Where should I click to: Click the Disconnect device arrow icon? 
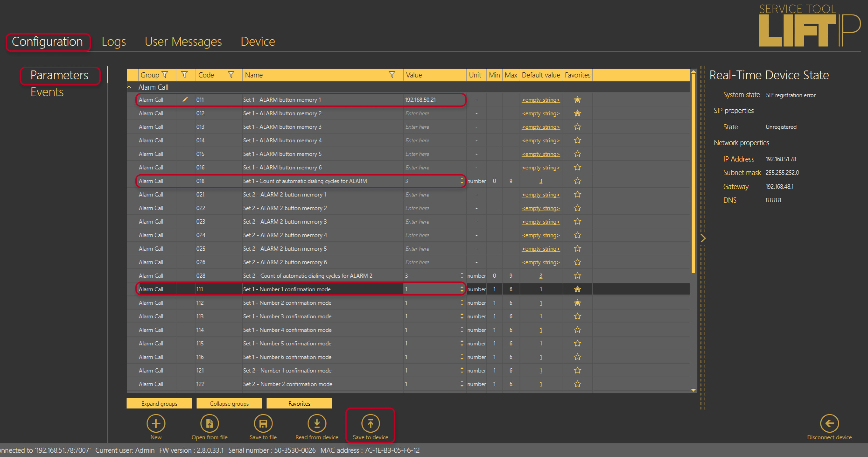click(829, 423)
